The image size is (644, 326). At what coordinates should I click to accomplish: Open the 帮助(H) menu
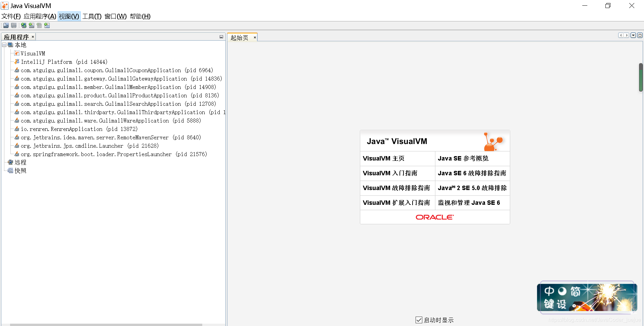click(x=140, y=16)
